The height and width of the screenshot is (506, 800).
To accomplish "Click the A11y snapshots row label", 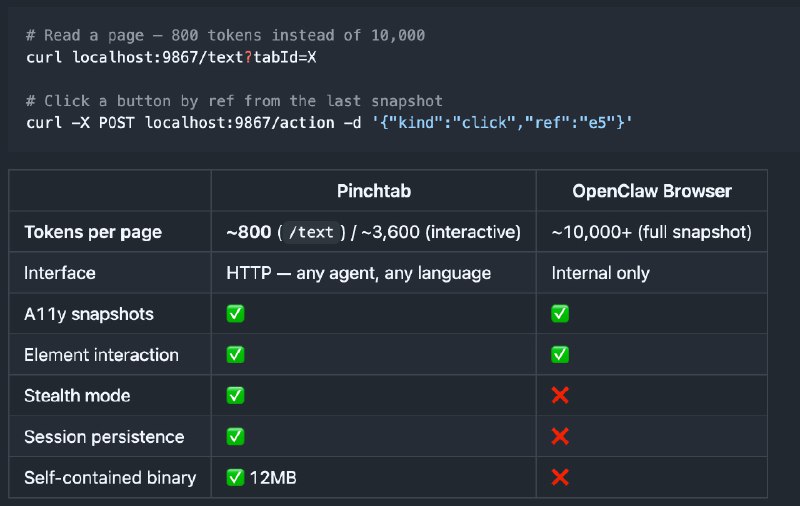I will coord(89,314).
